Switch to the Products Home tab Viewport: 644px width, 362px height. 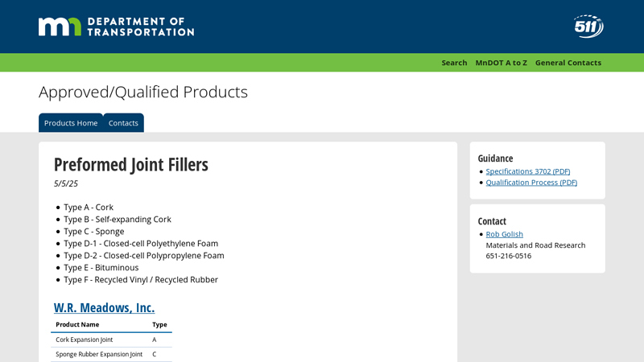(x=71, y=123)
